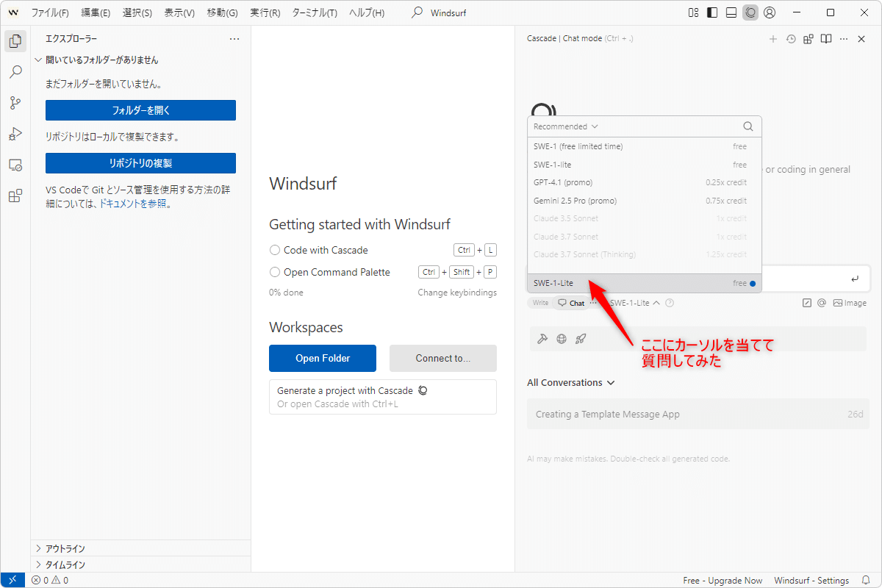This screenshot has height=588, width=882.
Task: Submit message with the enter arrow icon
Action: click(x=854, y=279)
